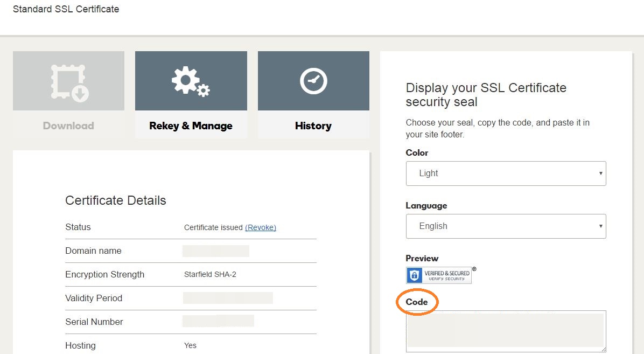Click inside the Code text area
The image size is (644, 354).
point(505,330)
